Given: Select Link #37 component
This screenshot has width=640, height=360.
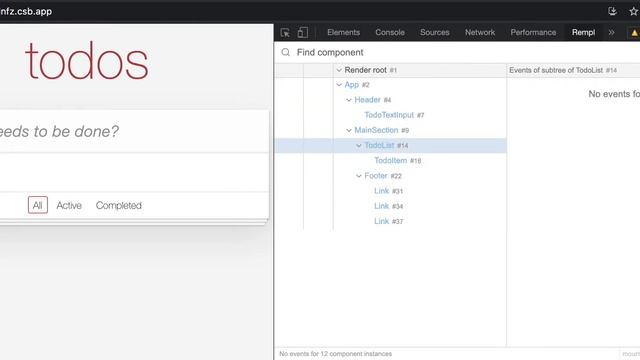Looking at the screenshot, I should pos(388,221).
